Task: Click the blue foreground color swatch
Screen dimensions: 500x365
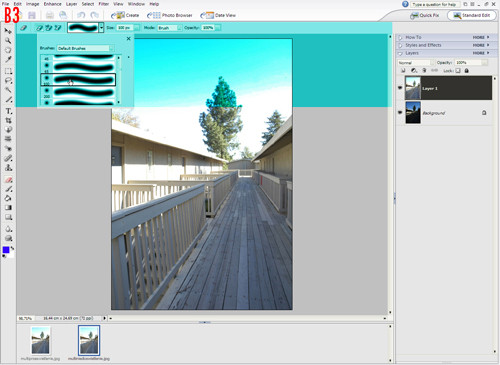Action: [6, 250]
